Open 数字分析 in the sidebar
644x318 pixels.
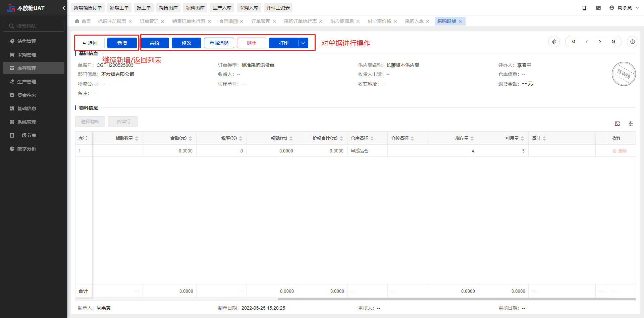(x=34, y=149)
